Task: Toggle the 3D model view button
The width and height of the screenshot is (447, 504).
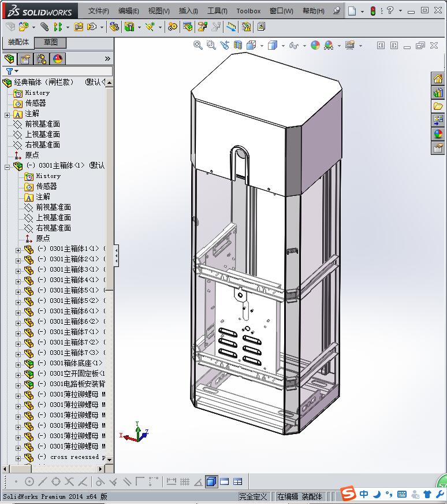Action: click(211, 481)
